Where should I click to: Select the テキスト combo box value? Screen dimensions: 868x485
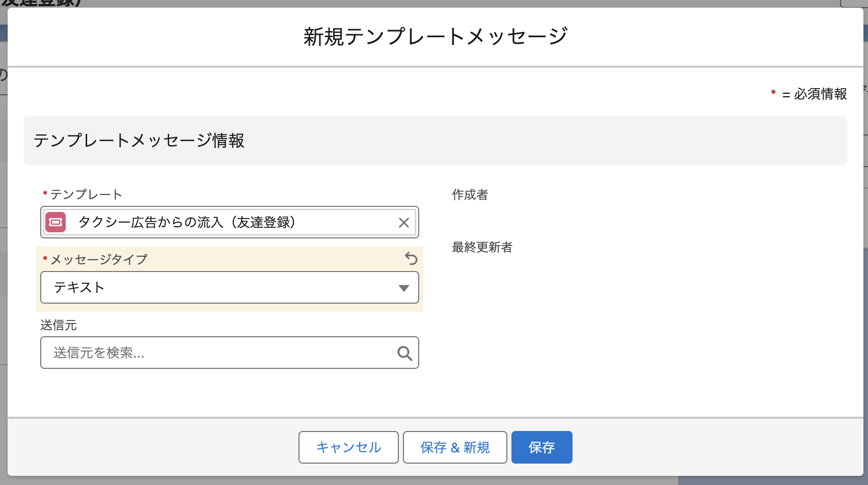click(x=78, y=287)
